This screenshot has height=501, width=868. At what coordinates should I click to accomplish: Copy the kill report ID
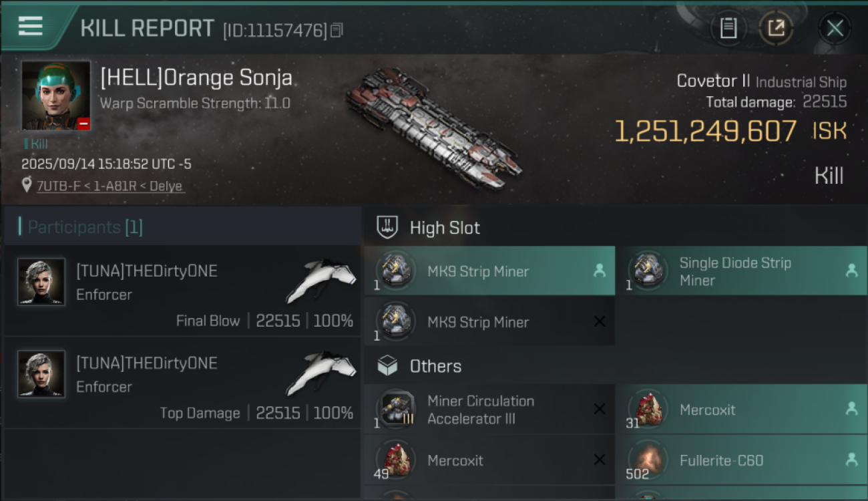click(x=337, y=30)
